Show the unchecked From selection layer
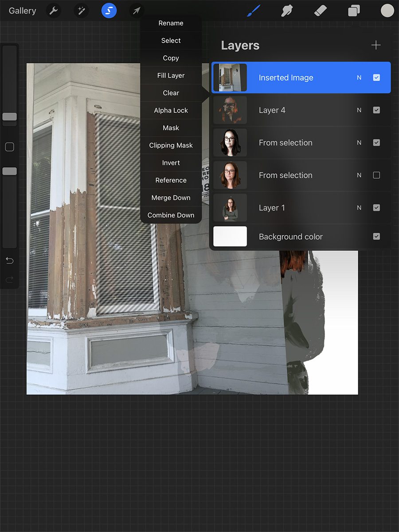399x532 pixels. (x=376, y=175)
